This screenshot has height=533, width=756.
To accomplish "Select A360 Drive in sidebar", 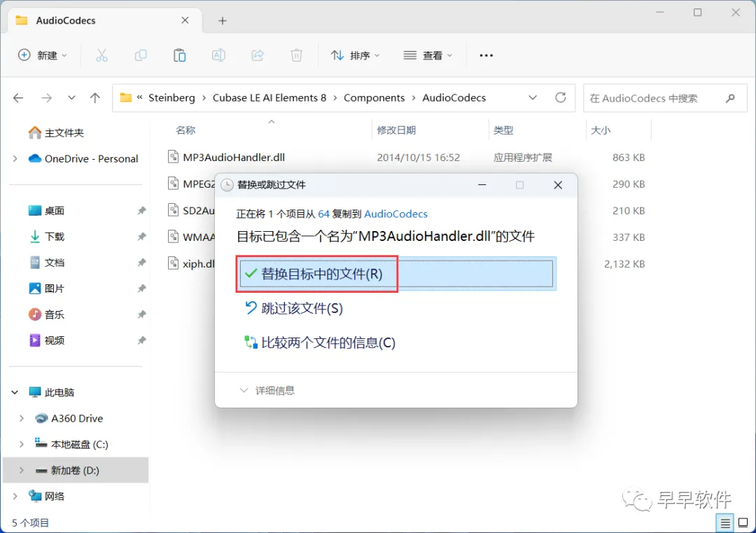I will (x=69, y=418).
